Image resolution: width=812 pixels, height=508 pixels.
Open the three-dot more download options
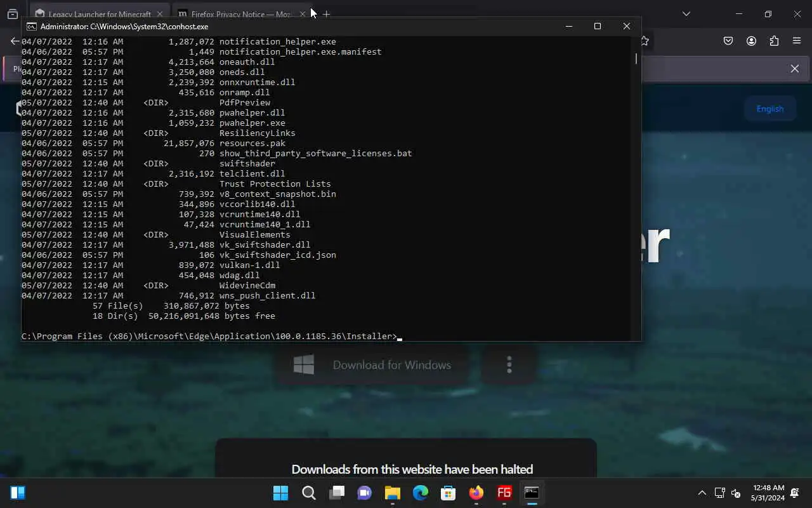[509, 365]
